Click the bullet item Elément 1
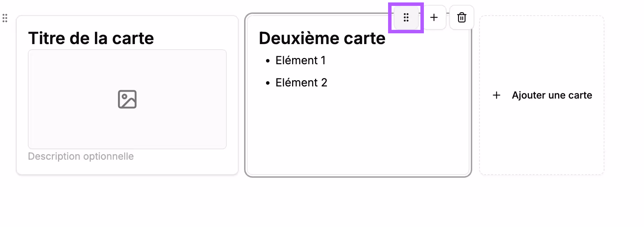The height and width of the screenshot is (227, 644). (300, 60)
